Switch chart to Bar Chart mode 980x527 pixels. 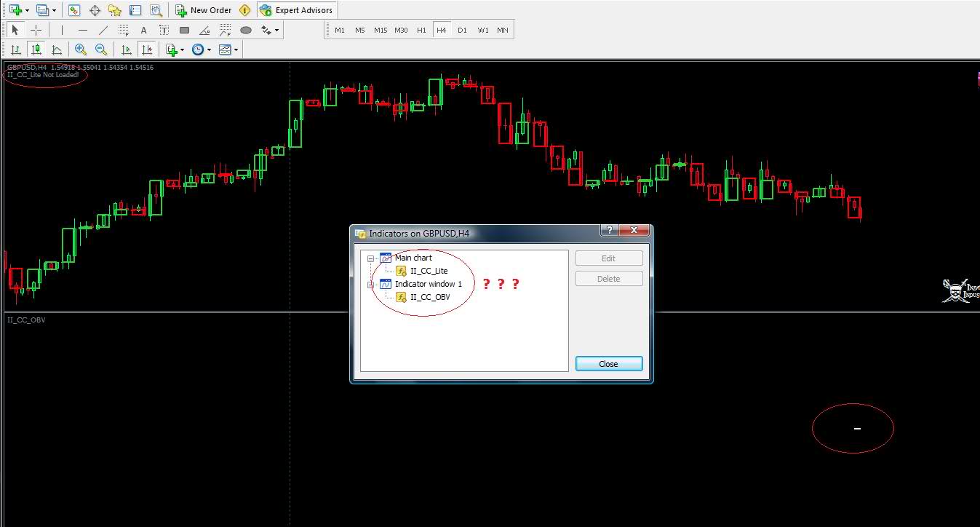pyautogui.click(x=15, y=49)
